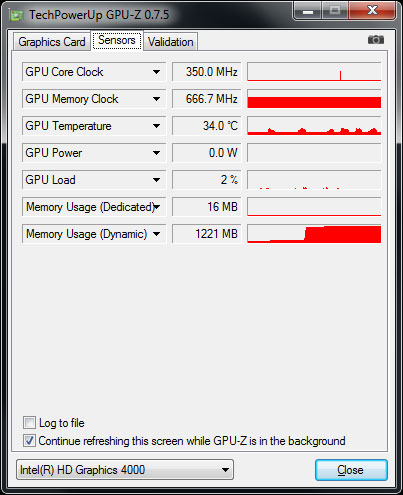Switch to the Validation tab

point(171,42)
